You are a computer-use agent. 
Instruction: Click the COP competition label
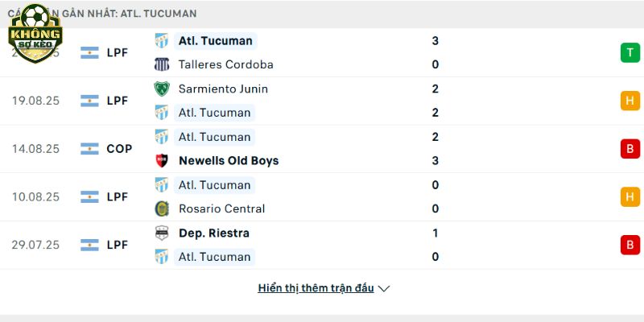(x=119, y=149)
